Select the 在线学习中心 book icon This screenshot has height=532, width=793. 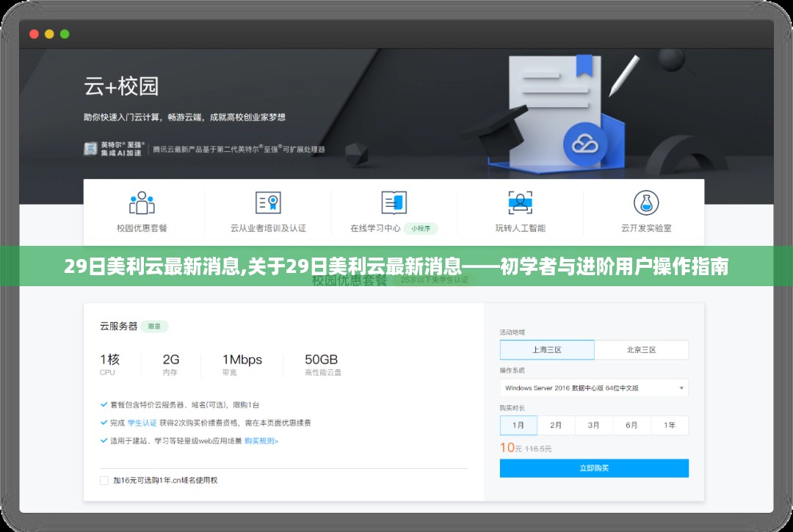pyautogui.click(x=394, y=203)
